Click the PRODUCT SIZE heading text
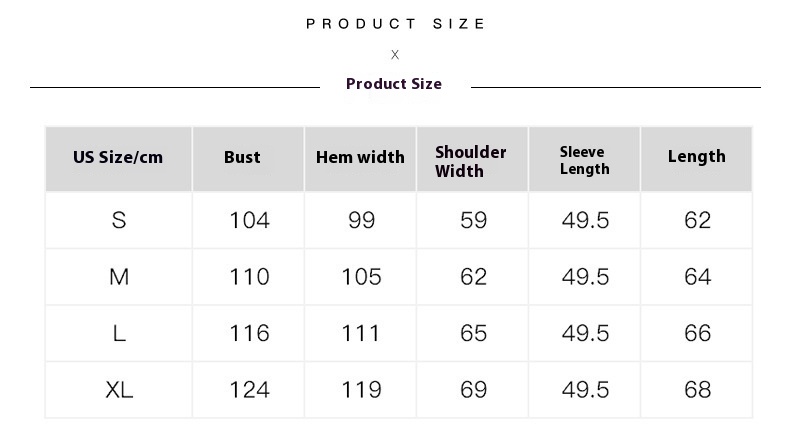This screenshot has height=447, width=790. click(x=396, y=24)
